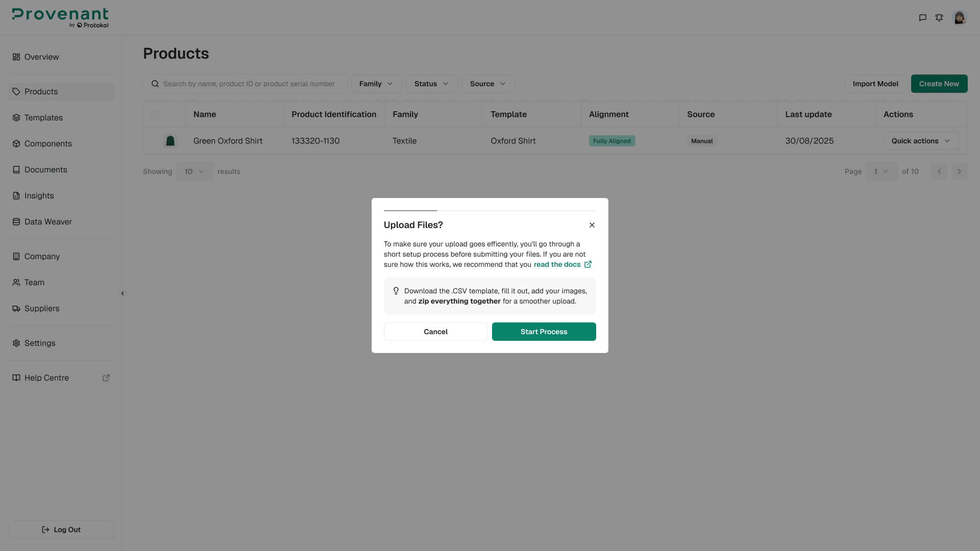Cancel the Upload Files dialog
The height and width of the screenshot is (551, 980).
[x=435, y=332]
